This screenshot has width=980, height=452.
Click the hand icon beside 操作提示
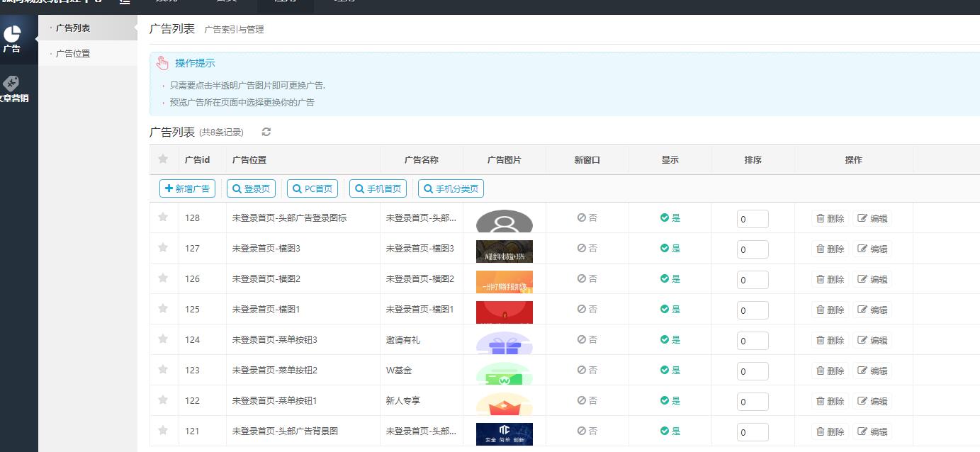click(164, 63)
